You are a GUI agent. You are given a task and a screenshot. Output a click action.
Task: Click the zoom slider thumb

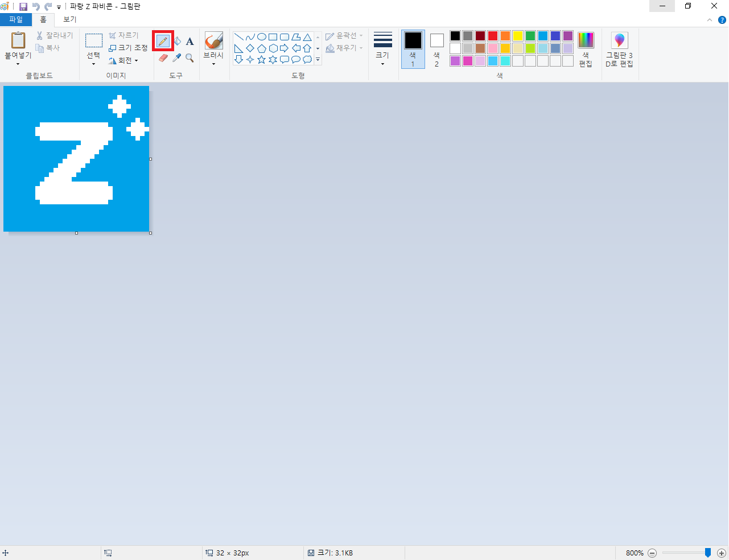(708, 553)
